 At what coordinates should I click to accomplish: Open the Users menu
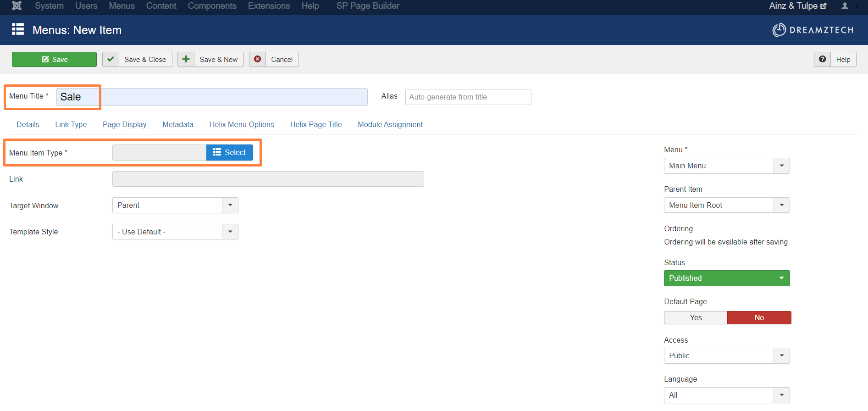(x=86, y=6)
